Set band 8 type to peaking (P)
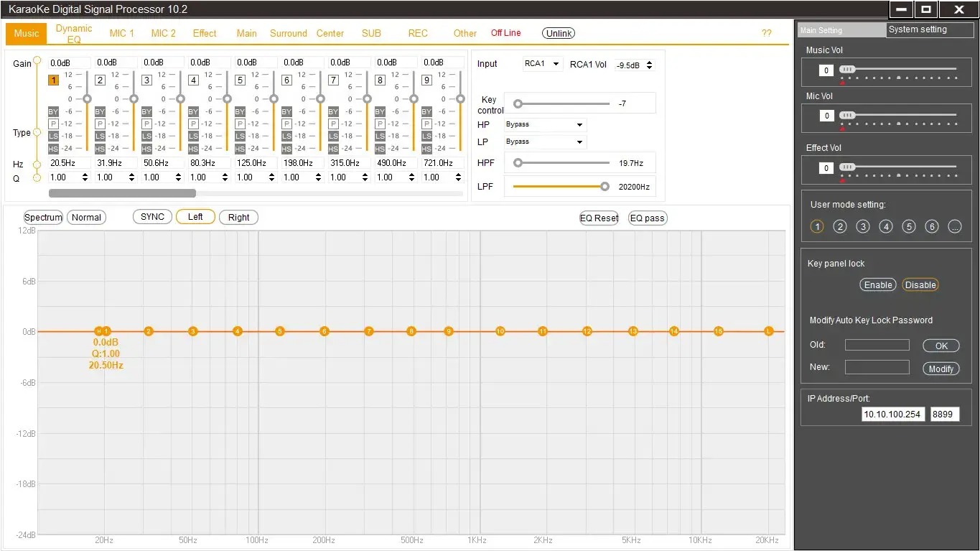Viewport: 980px width, 551px height. coord(380,124)
